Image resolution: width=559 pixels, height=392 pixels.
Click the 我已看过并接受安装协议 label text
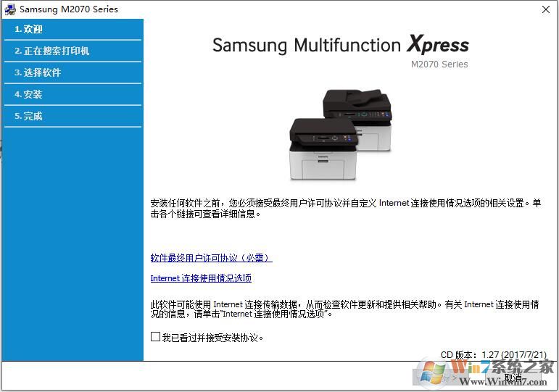pyautogui.click(x=213, y=338)
